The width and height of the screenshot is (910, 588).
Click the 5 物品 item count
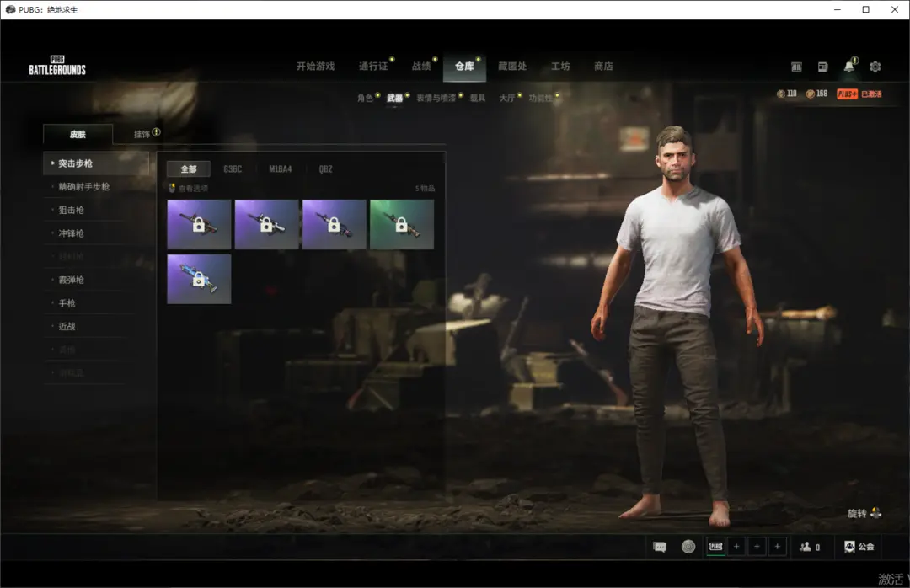click(425, 188)
